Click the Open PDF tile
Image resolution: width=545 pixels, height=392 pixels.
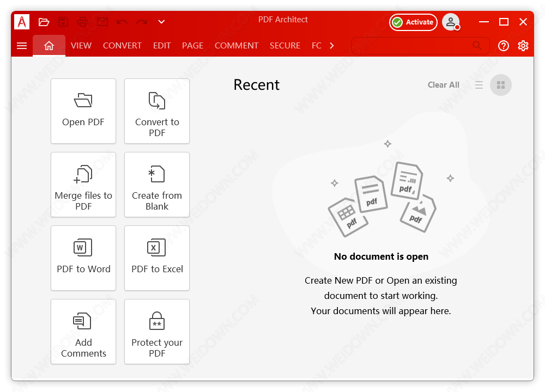tap(83, 111)
